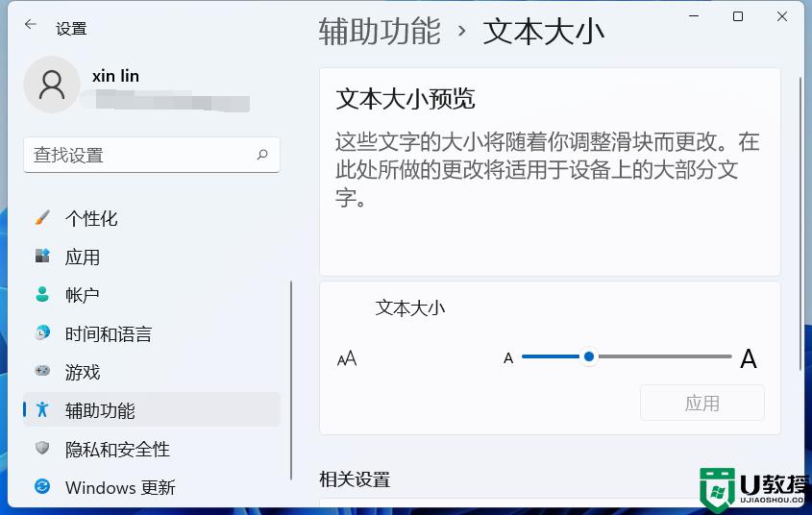Click the 隐私和安全性 shield icon
The height and width of the screenshot is (515, 812).
(x=42, y=449)
